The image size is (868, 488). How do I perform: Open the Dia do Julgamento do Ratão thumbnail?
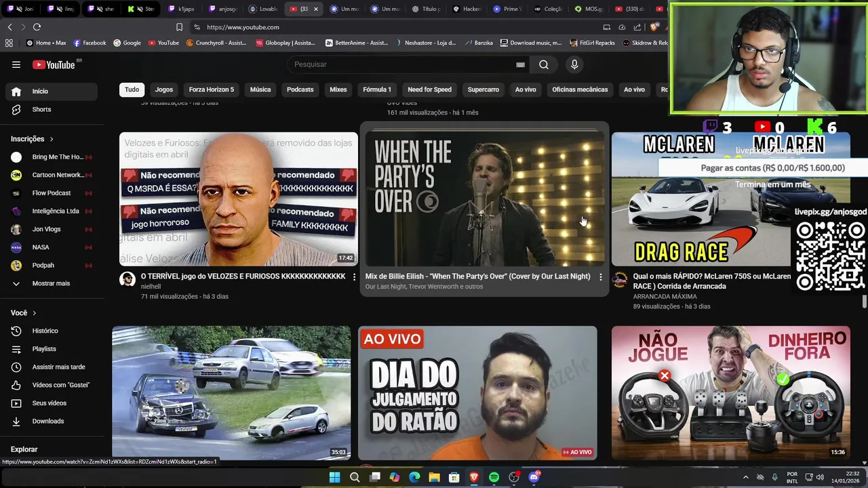click(x=477, y=393)
